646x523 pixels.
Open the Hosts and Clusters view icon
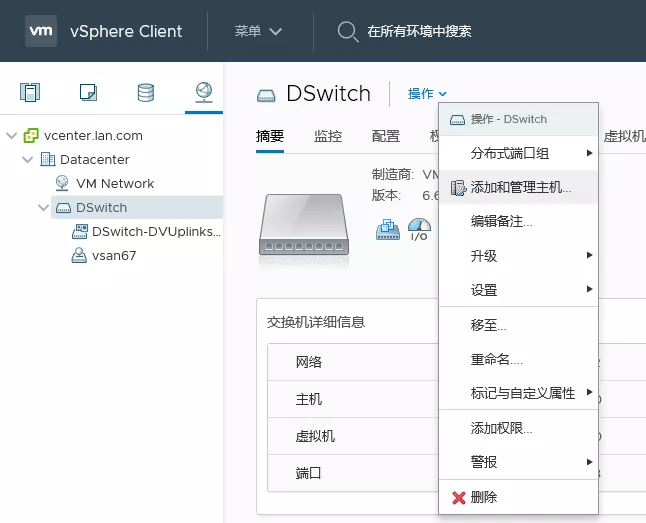[31, 93]
